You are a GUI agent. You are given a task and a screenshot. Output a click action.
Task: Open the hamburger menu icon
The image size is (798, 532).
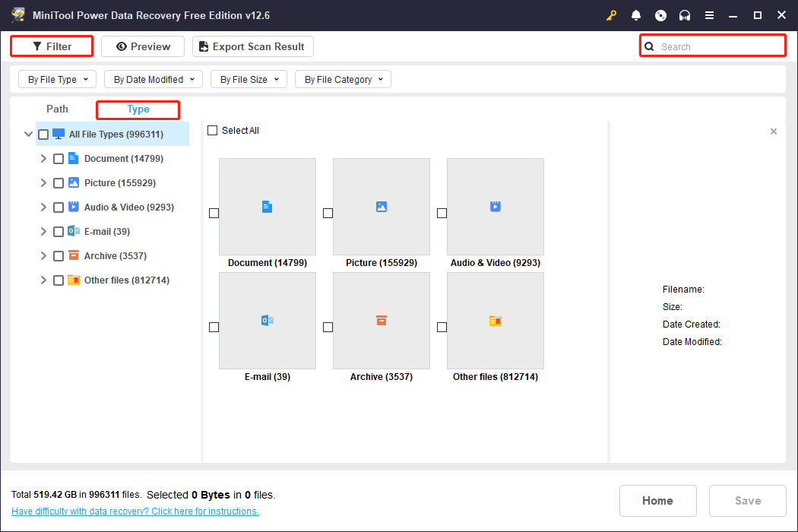709,15
